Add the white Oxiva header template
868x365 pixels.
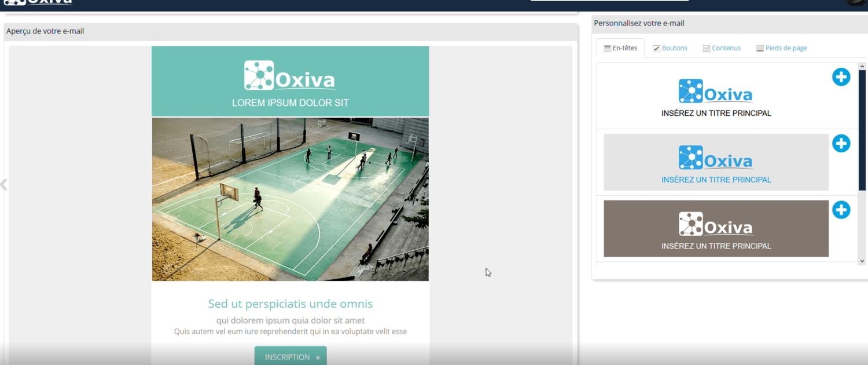click(841, 77)
